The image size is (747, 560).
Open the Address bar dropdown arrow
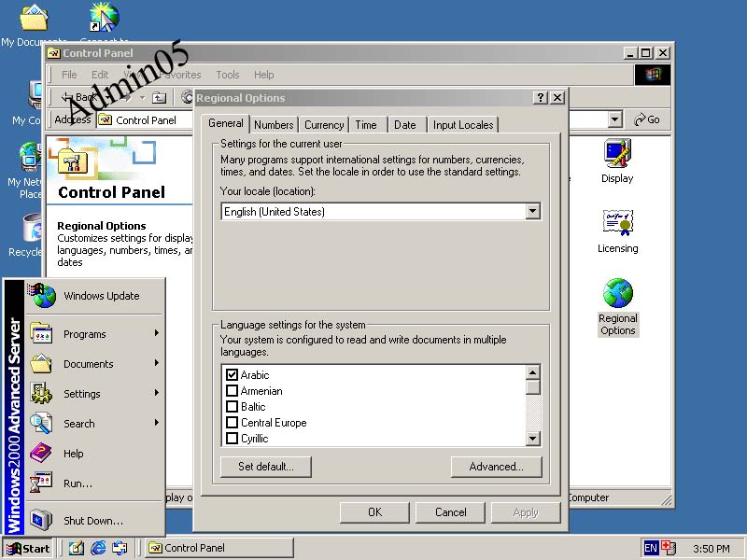pyautogui.click(x=614, y=119)
